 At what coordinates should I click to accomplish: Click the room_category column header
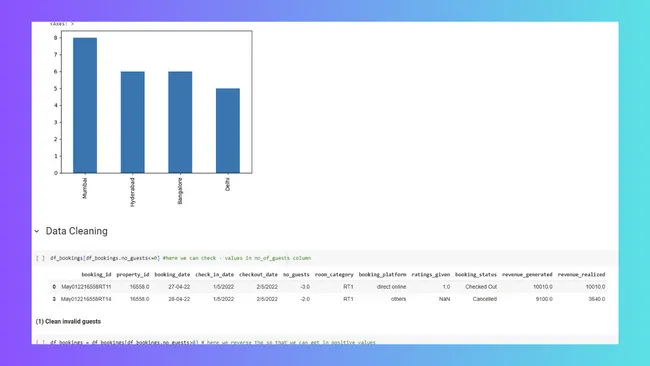point(334,274)
